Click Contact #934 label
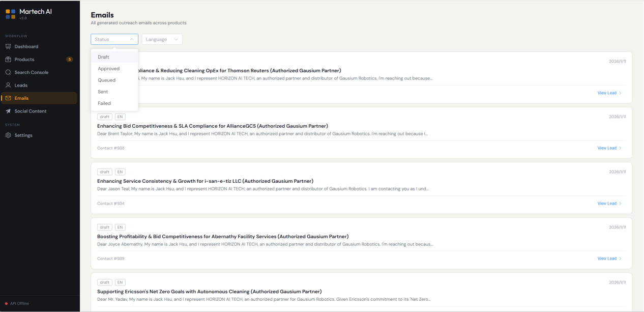 coord(111,204)
